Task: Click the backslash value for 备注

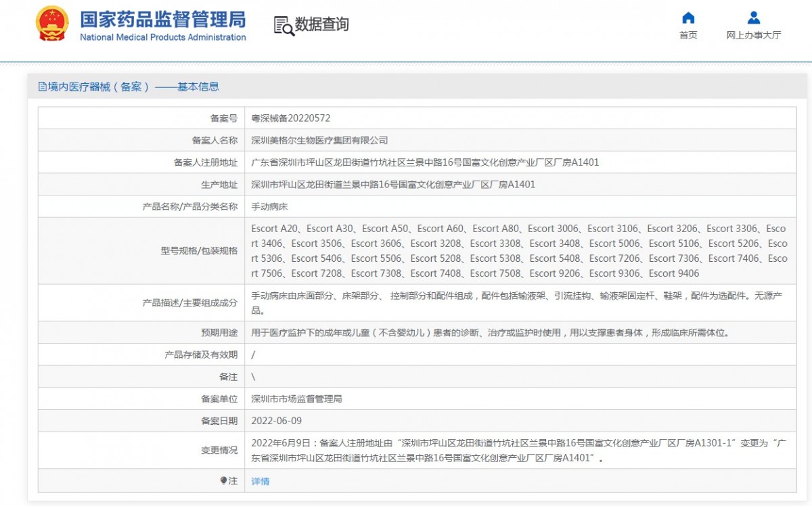Action: tap(253, 377)
